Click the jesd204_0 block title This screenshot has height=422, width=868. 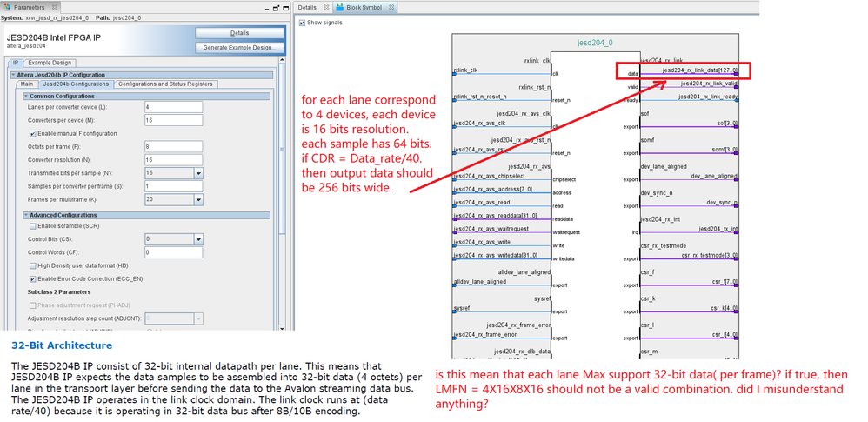595,43
